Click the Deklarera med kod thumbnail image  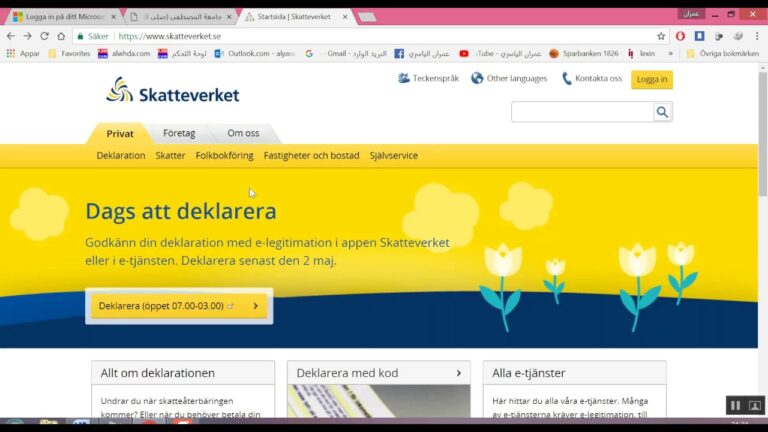pyautogui.click(x=379, y=401)
